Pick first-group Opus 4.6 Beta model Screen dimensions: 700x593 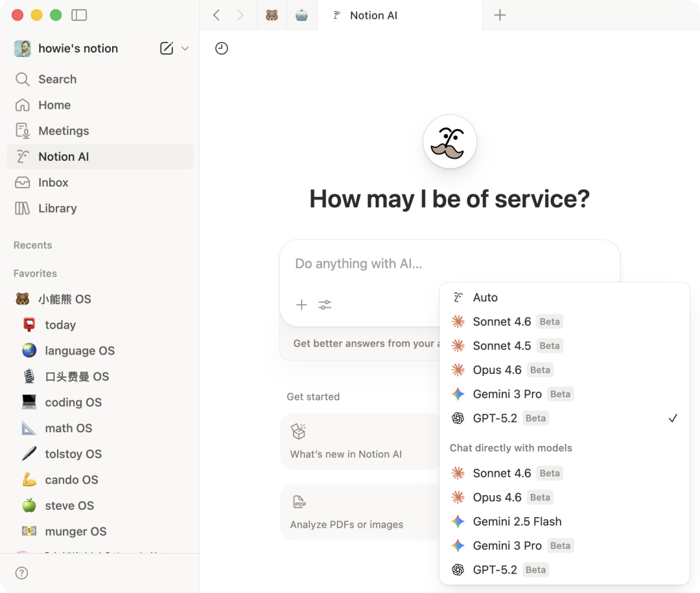click(565, 369)
